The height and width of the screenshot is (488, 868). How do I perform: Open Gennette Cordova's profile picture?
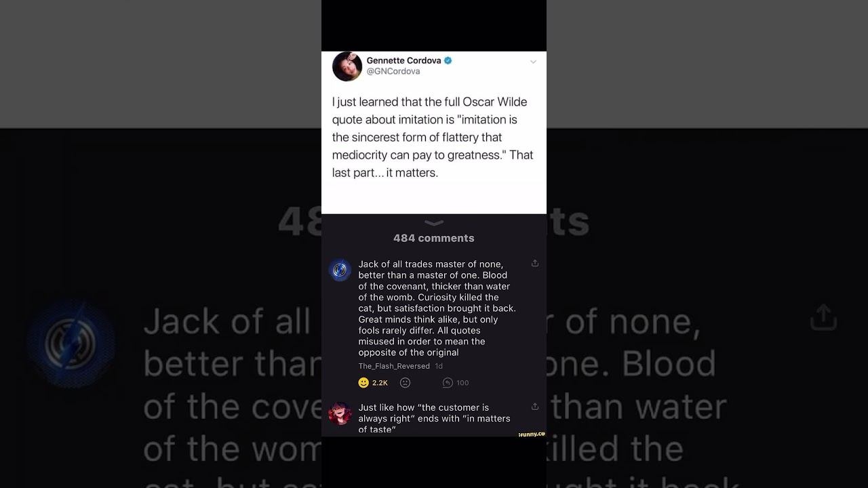(x=347, y=66)
